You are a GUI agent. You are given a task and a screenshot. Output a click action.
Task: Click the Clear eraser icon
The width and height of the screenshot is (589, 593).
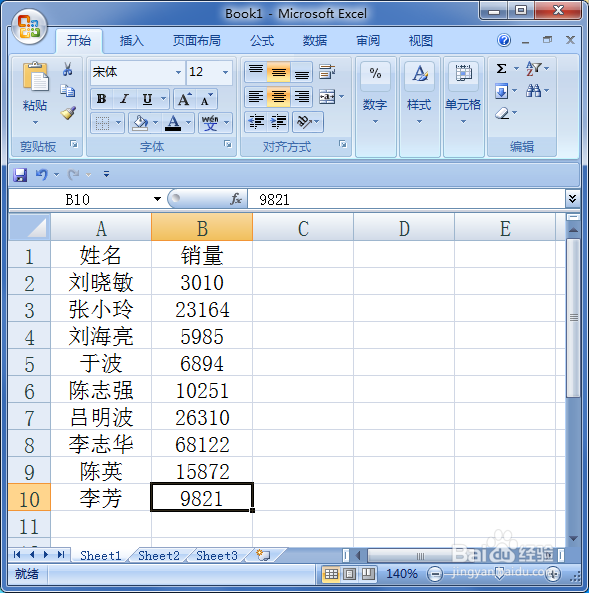pyautogui.click(x=502, y=113)
